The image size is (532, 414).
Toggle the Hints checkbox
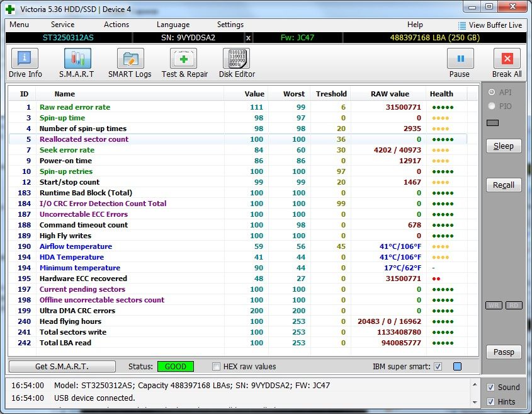pos(490,402)
